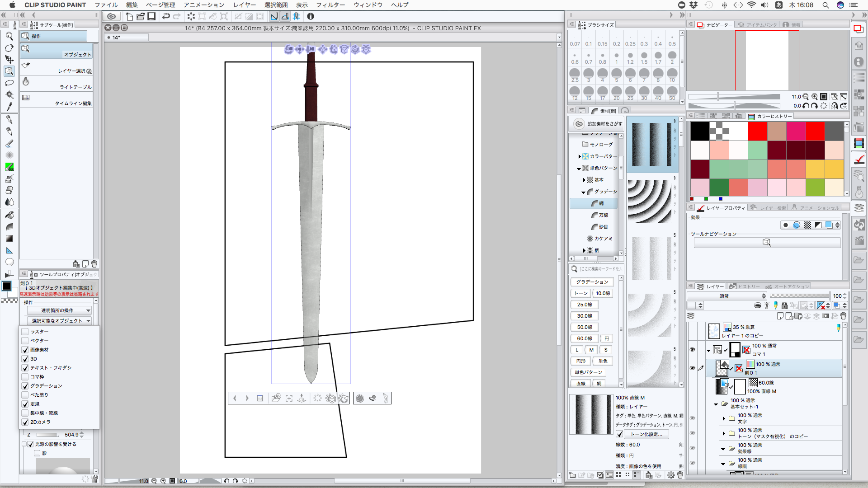Click the tone settings button

[646, 434]
